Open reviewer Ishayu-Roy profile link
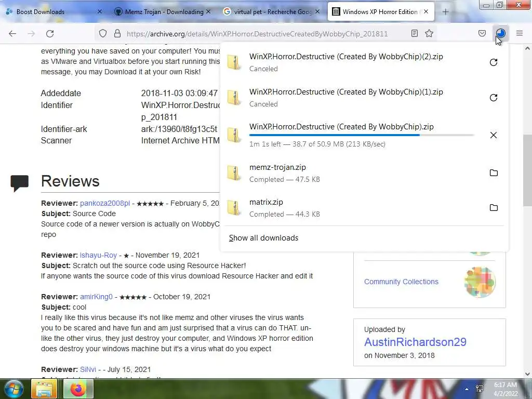This screenshot has width=532, height=399. 98,255
